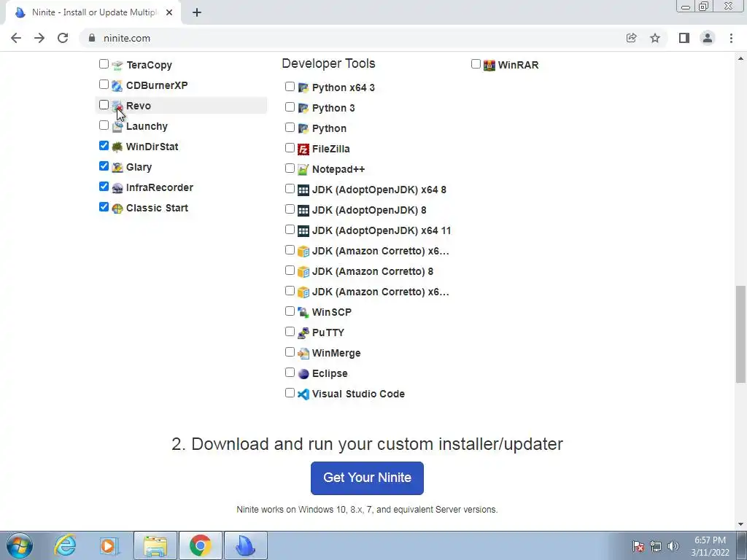
Task: Click the Ninite app taskbar icon
Action: 245,545
